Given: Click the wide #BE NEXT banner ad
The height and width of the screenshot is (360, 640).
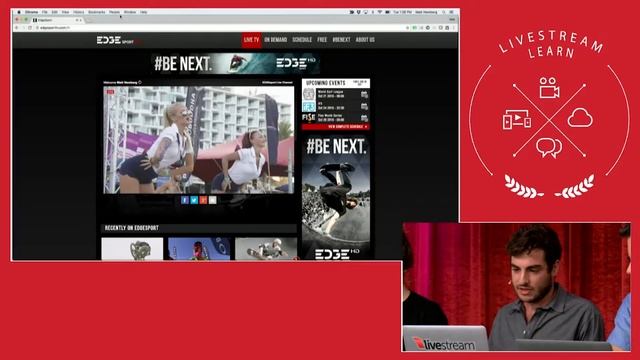Looking at the screenshot, I should click(235, 64).
